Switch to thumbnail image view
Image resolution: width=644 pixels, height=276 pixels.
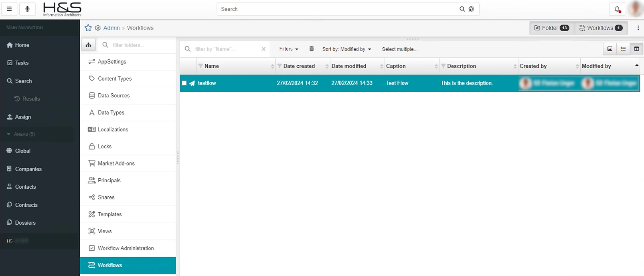[x=610, y=49]
